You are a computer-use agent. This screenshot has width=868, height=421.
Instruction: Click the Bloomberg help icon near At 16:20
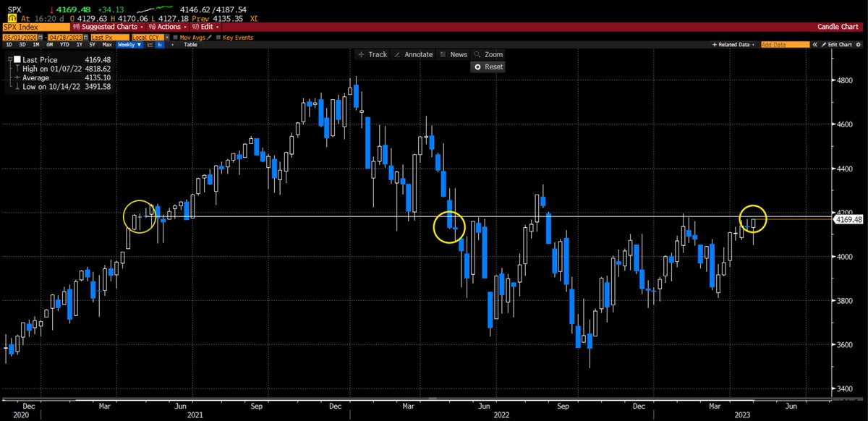(12, 18)
